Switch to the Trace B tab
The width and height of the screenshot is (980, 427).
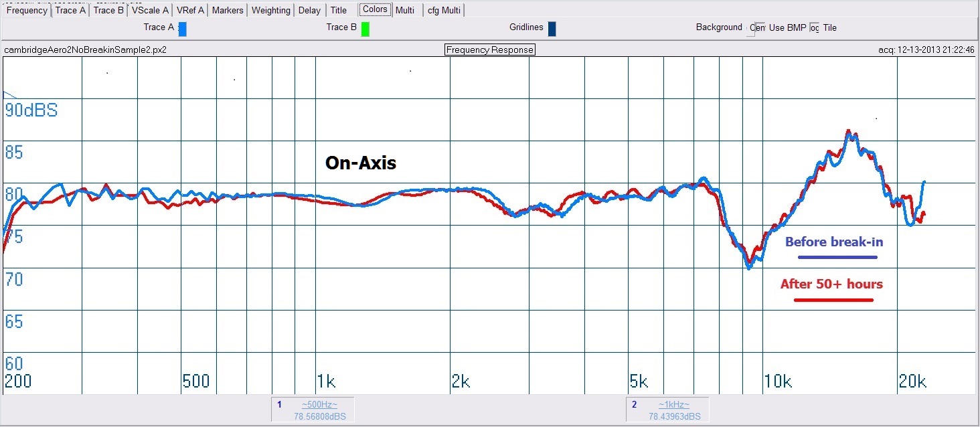[x=108, y=10]
